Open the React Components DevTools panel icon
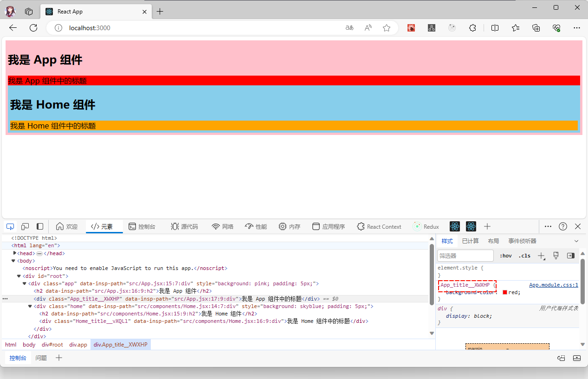 pos(454,226)
